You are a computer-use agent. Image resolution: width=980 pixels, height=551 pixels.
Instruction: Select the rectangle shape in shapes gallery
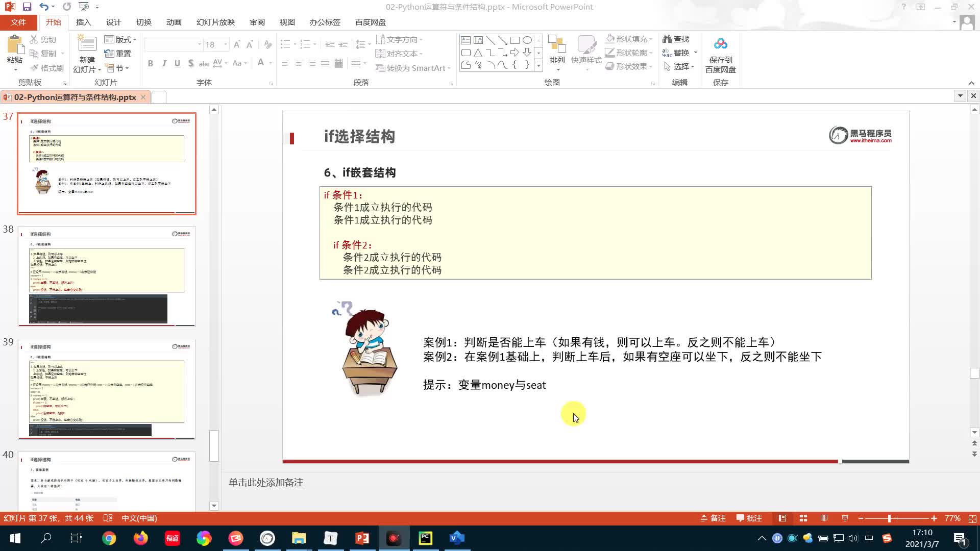515,40
